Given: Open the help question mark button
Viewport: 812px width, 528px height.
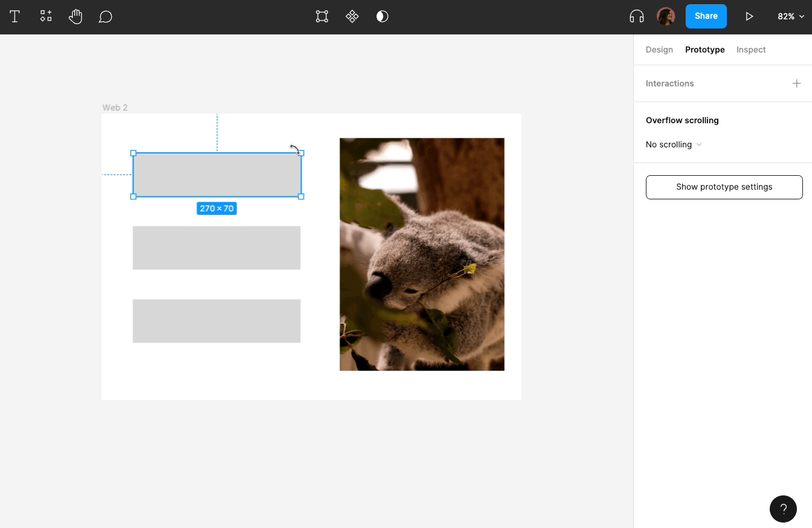Looking at the screenshot, I should tap(783, 509).
